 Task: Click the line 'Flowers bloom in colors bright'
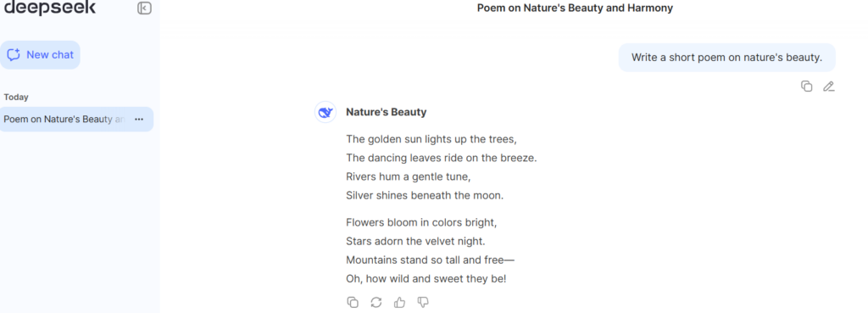(421, 222)
